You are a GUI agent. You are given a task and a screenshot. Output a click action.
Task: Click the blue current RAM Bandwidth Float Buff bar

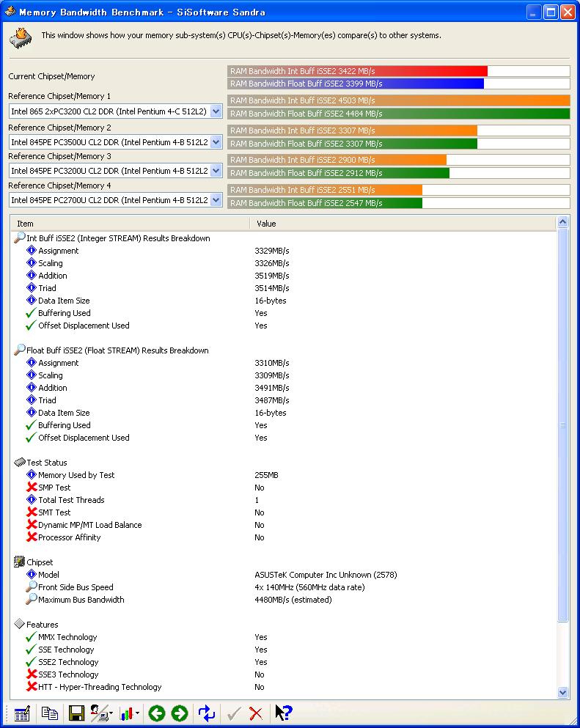tap(356, 84)
